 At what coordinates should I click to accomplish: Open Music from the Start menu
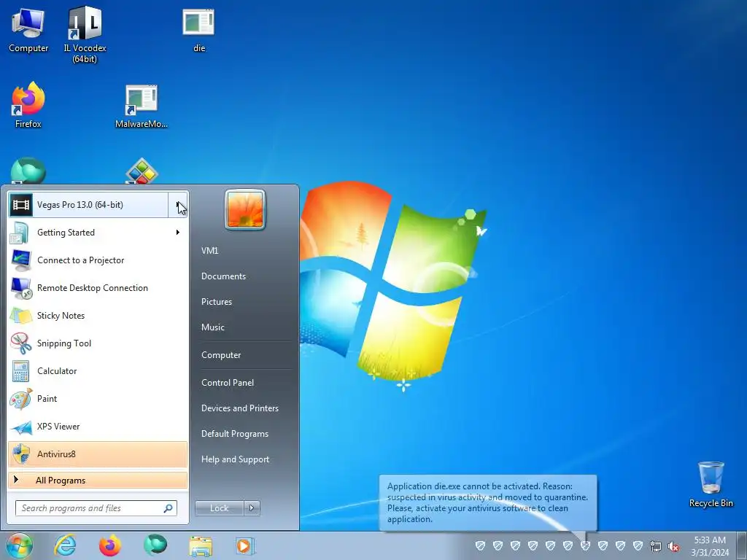[212, 327]
